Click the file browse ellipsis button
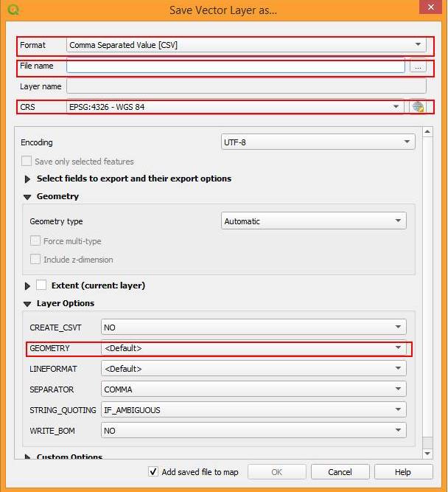The height and width of the screenshot is (492, 448). point(418,66)
